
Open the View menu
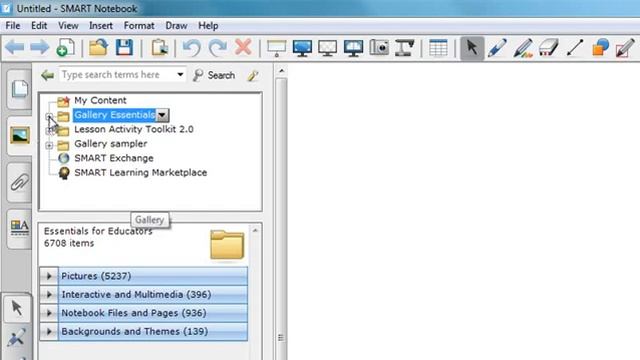(68, 26)
